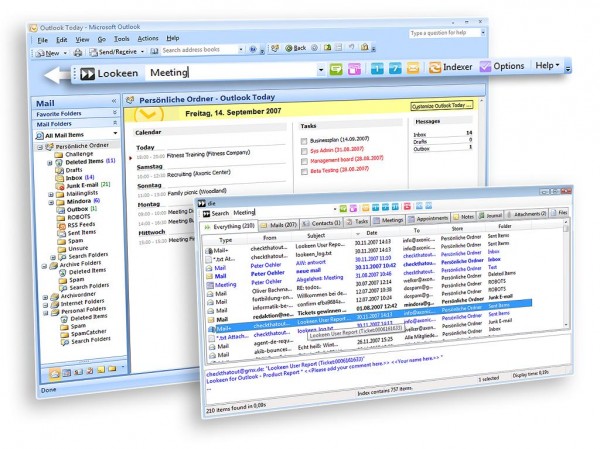This screenshot has height=449, width=600.
Task: Sort results by the Date column header
Action: click(372, 233)
